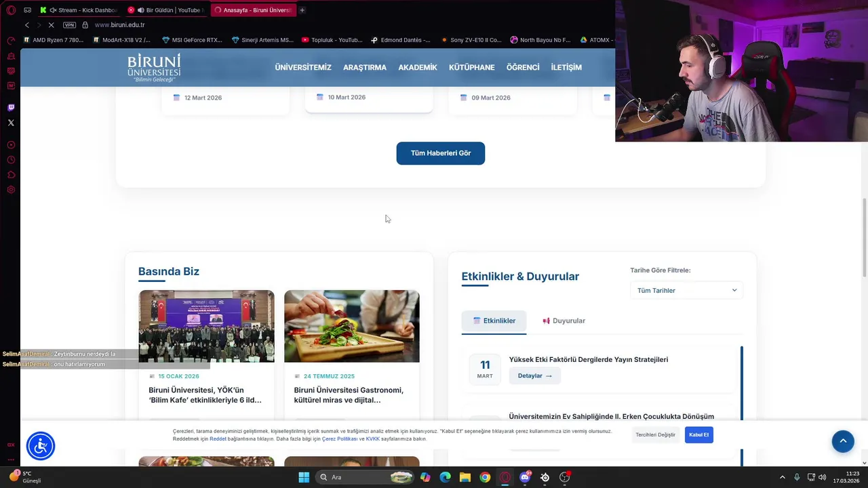Image resolution: width=868 pixels, height=488 pixels.
Task: Open the North Bayou Nb F bookmark
Action: click(540, 40)
